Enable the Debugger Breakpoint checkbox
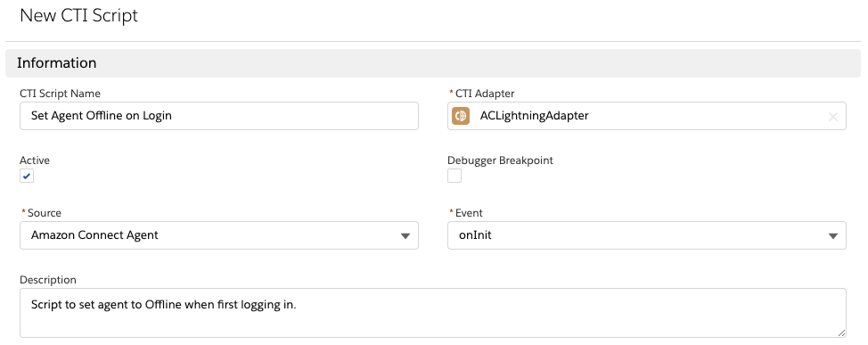Viewport: 868px width, 345px height. pos(454,177)
